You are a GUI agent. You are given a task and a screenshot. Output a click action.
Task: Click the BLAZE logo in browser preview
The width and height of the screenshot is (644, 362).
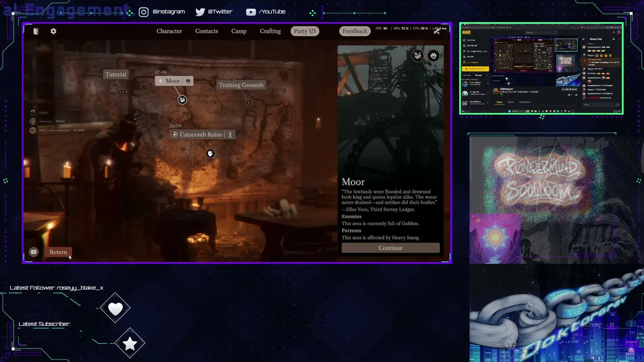tap(466, 33)
